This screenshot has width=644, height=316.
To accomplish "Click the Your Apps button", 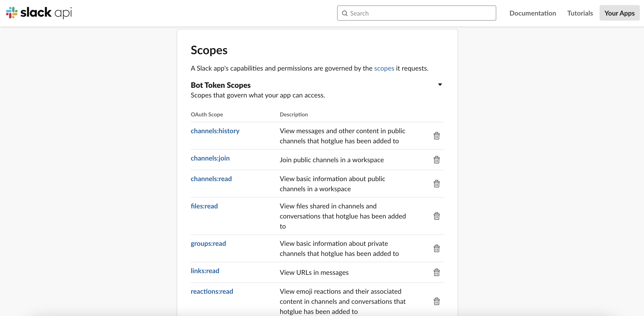I will [619, 13].
